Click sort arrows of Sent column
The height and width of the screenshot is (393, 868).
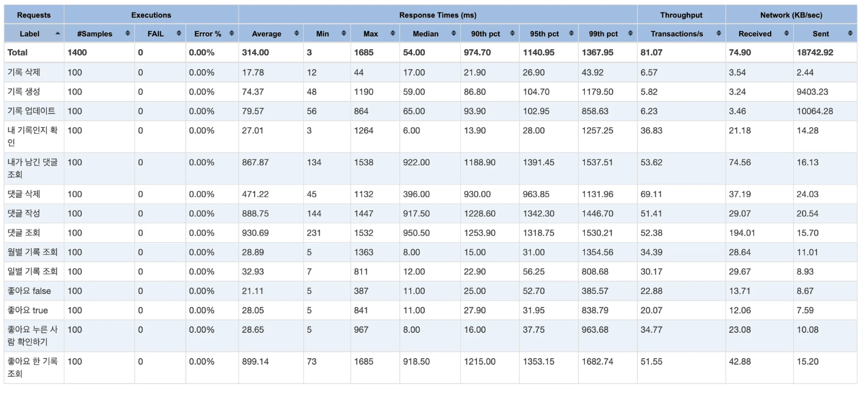850,33
